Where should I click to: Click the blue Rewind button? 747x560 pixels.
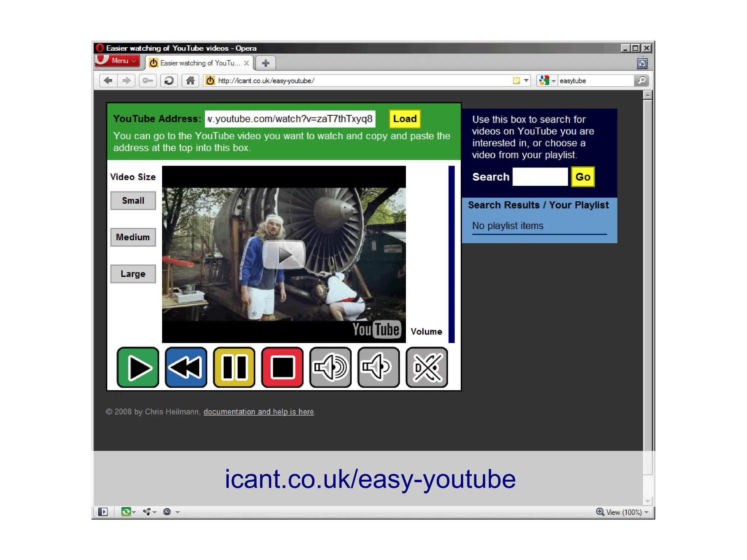click(186, 367)
